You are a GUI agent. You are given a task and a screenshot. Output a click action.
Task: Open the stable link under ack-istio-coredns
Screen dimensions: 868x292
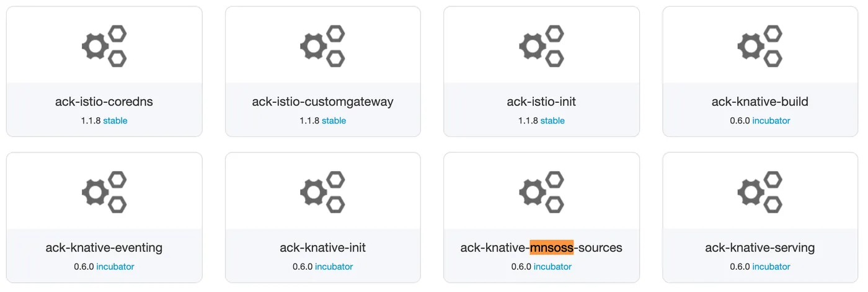[115, 121]
